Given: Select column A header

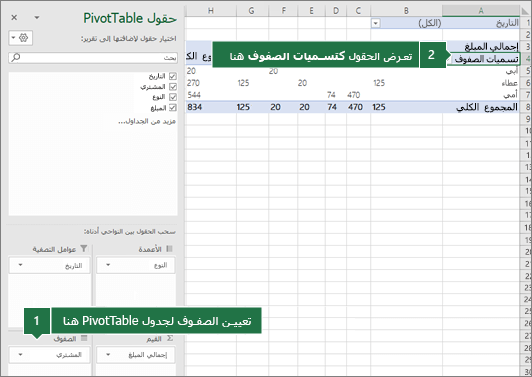Looking at the screenshot, I should 481,11.
